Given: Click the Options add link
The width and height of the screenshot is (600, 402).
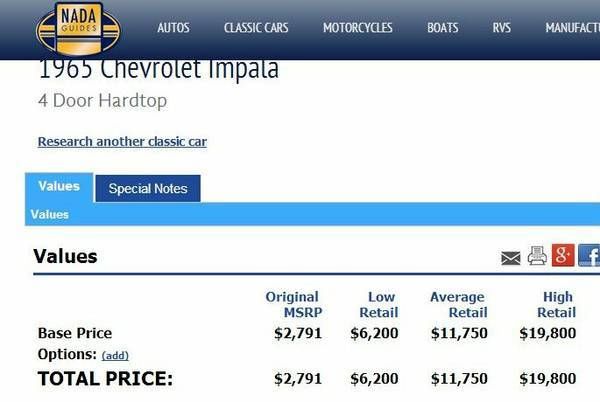Looking at the screenshot, I should tap(115, 355).
